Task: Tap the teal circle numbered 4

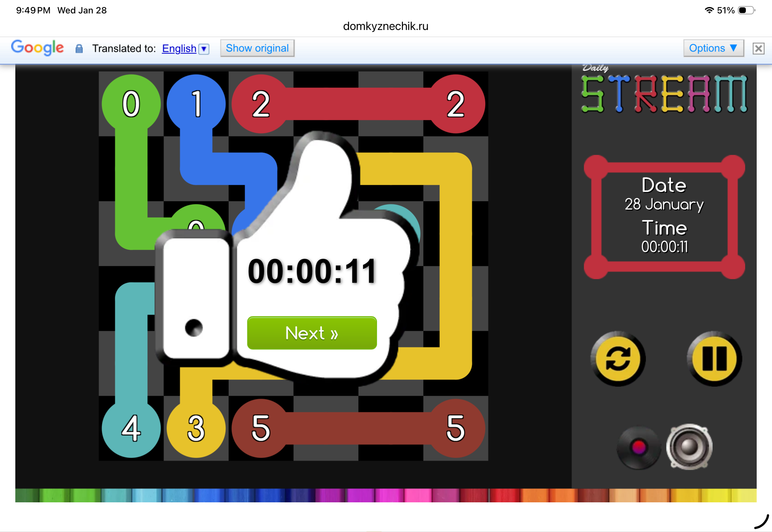Action: tap(131, 428)
